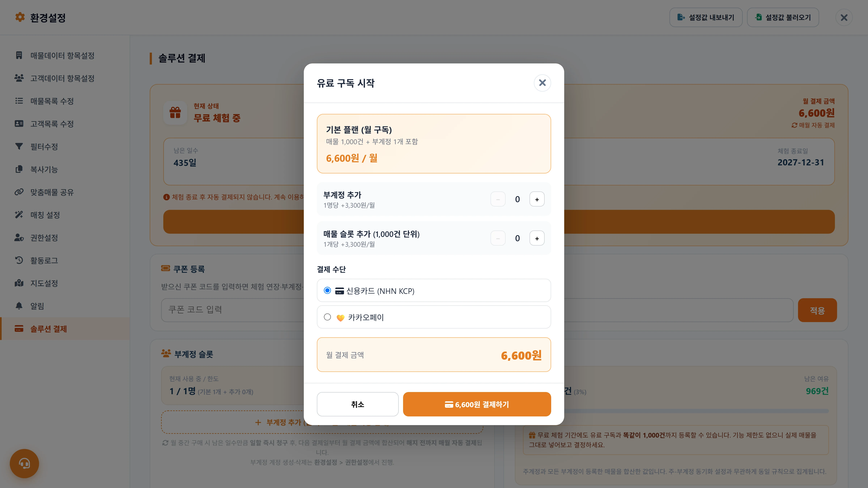The height and width of the screenshot is (488, 868).
Task: Click the 카카오페이 option row
Action: tap(434, 317)
